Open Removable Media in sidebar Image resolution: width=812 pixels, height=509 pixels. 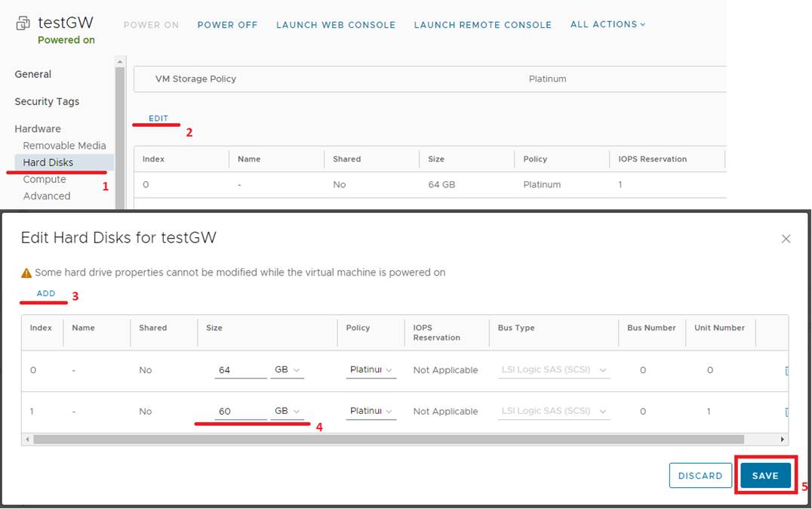(64, 146)
